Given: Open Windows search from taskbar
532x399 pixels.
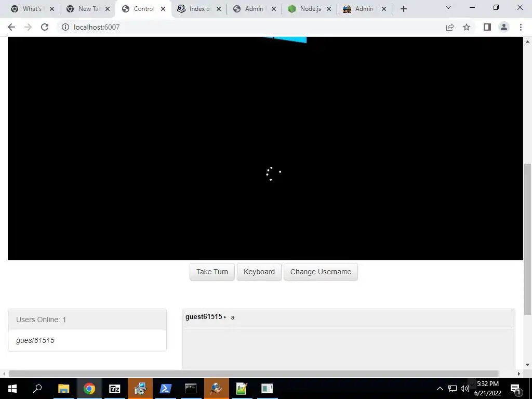Looking at the screenshot, I should pyautogui.click(x=37, y=389).
